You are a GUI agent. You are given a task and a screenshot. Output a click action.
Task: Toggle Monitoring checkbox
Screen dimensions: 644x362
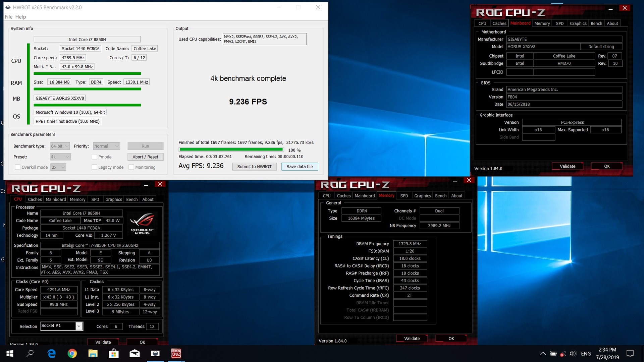tap(131, 167)
